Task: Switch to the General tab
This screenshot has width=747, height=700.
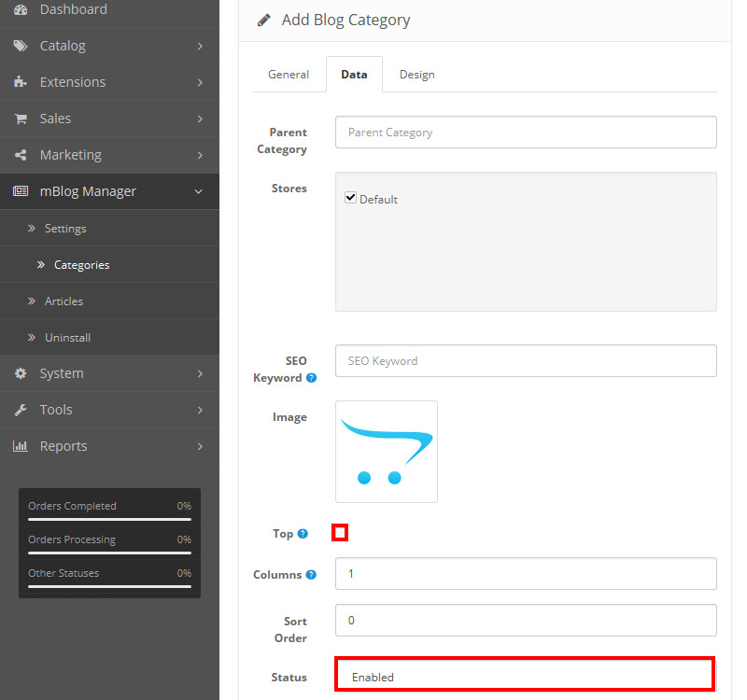Action: pyautogui.click(x=289, y=75)
